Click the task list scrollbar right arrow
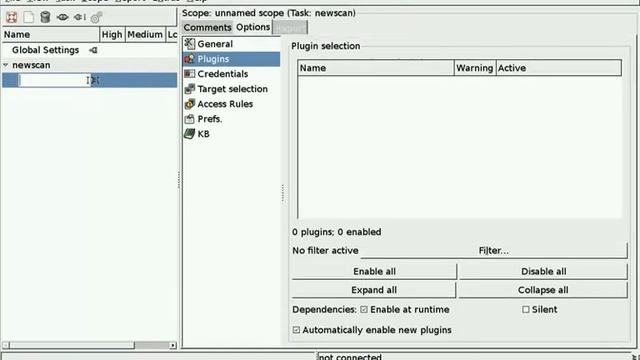640x360 pixels. coord(173,345)
